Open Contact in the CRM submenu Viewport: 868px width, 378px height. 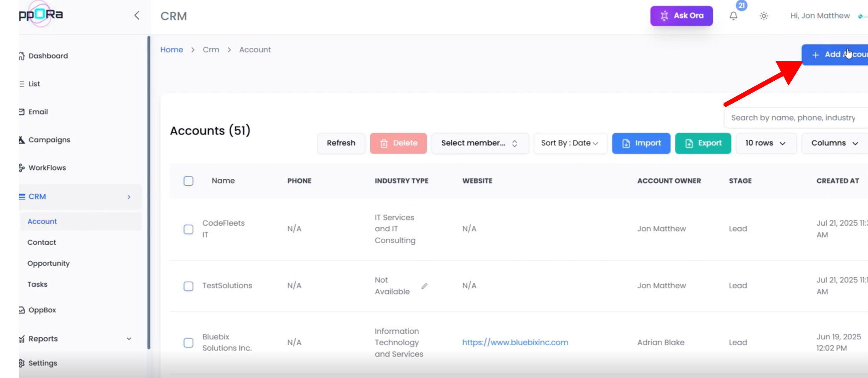(42, 242)
